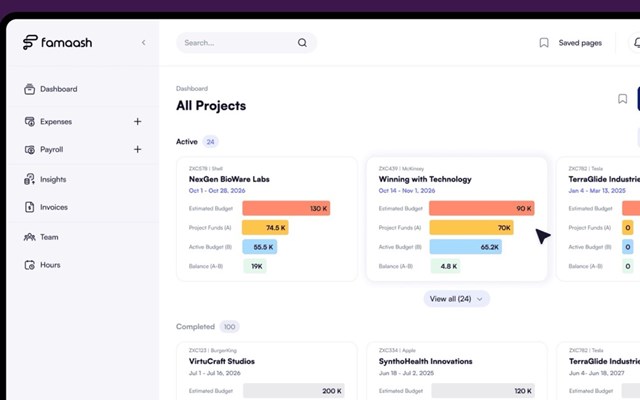
Task: Open the Dashboard menu item
Action: tap(58, 89)
